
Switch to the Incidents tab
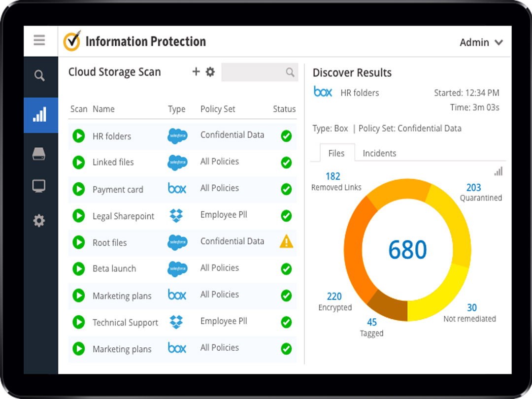[x=379, y=153]
